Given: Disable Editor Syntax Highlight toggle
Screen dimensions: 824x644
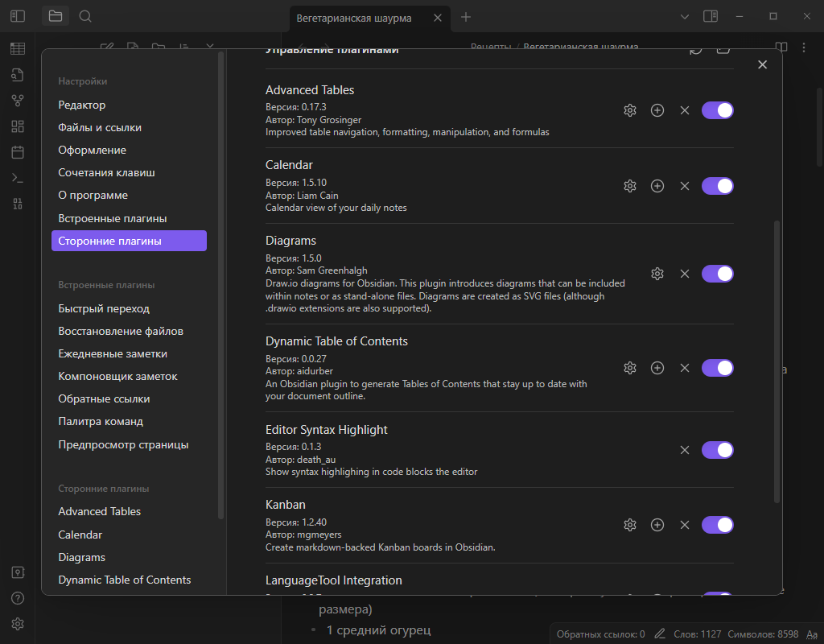Looking at the screenshot, I should (x=717, y=450).
